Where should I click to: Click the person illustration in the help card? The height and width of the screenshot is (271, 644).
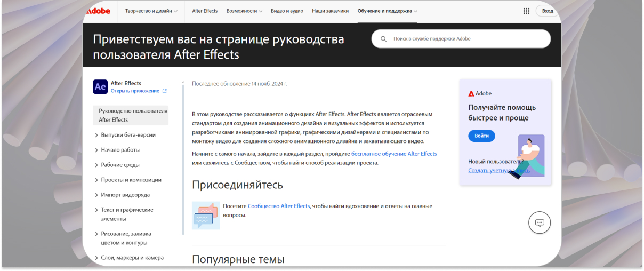tap(527, 157)
